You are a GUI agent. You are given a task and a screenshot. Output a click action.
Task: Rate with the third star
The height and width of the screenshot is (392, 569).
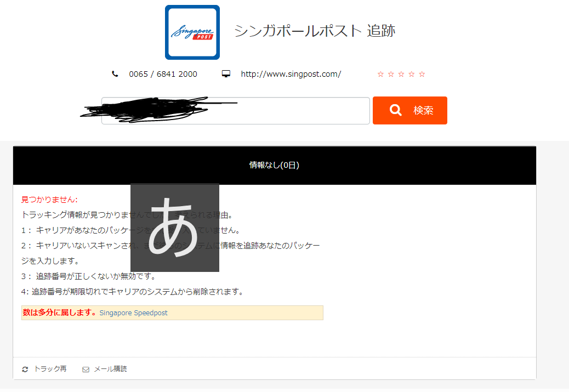coord(401,74)
